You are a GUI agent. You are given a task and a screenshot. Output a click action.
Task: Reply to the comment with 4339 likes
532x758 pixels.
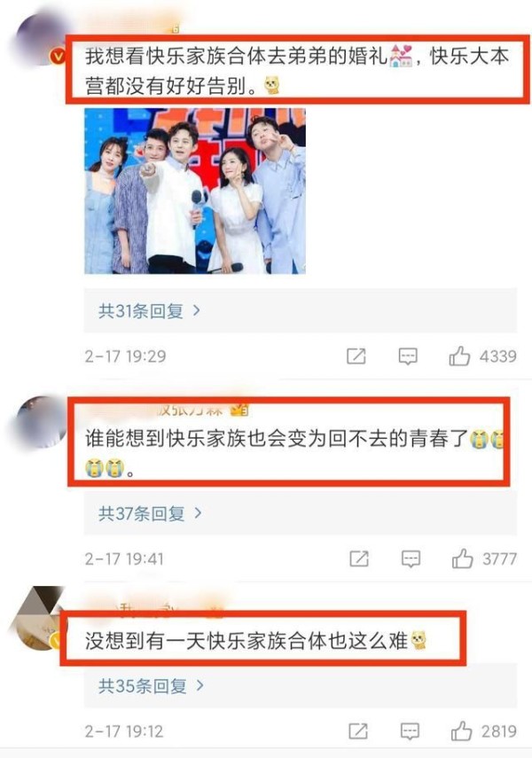(408, 356)
